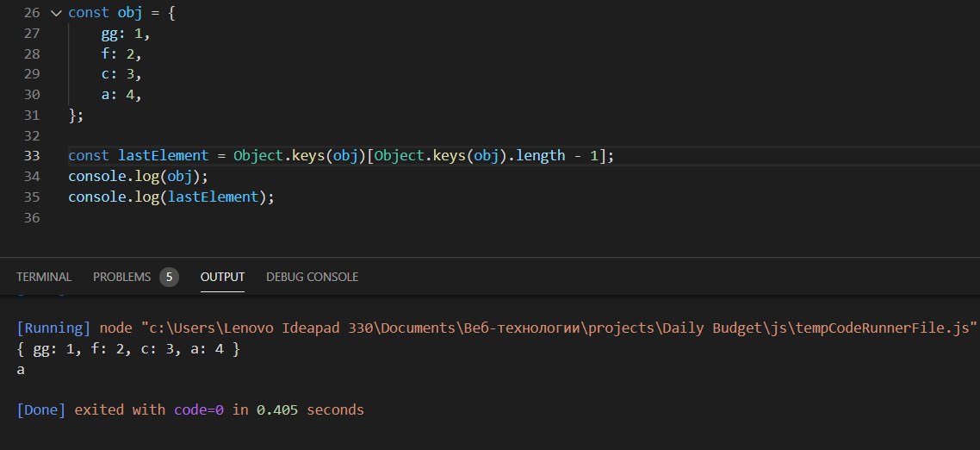Click 'console.log(lastElement);' statement

coord(171,197)
